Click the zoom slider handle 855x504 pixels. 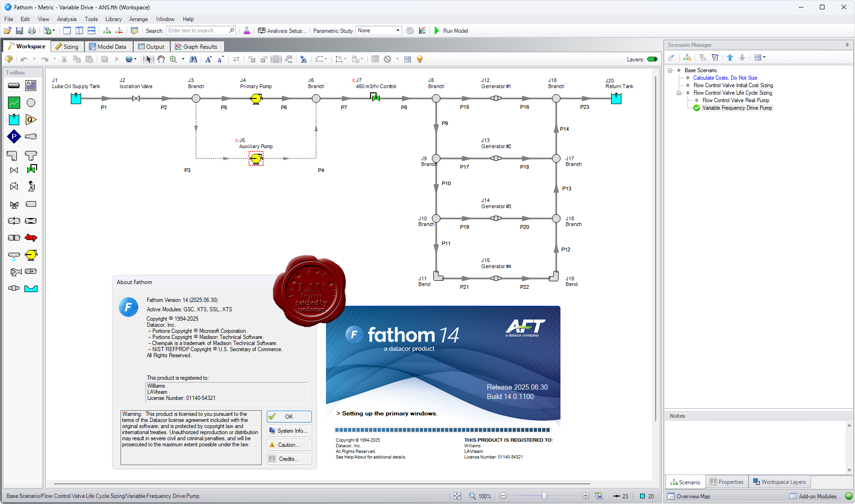544,496
